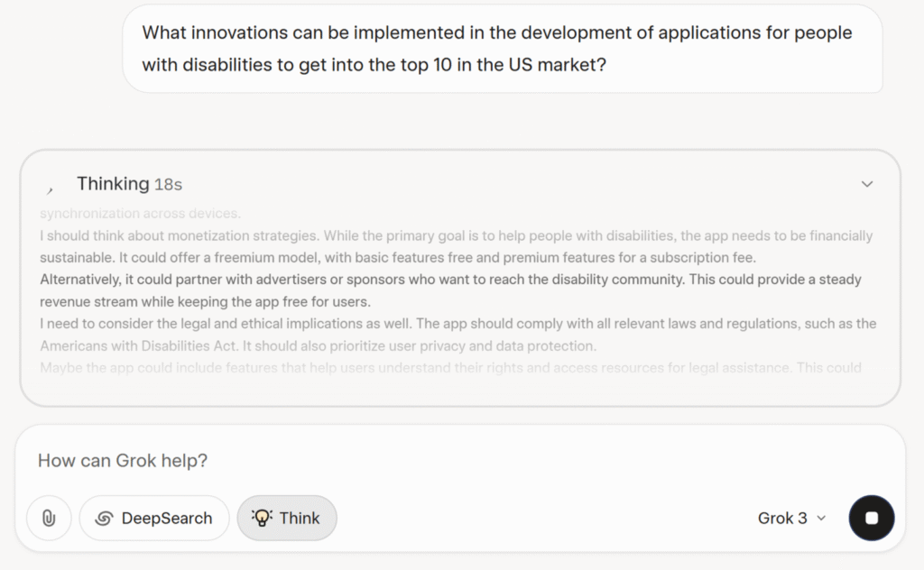924x570 pixels.
Task: Collapse the Thinking panel chevron
Action: (867, 184)
